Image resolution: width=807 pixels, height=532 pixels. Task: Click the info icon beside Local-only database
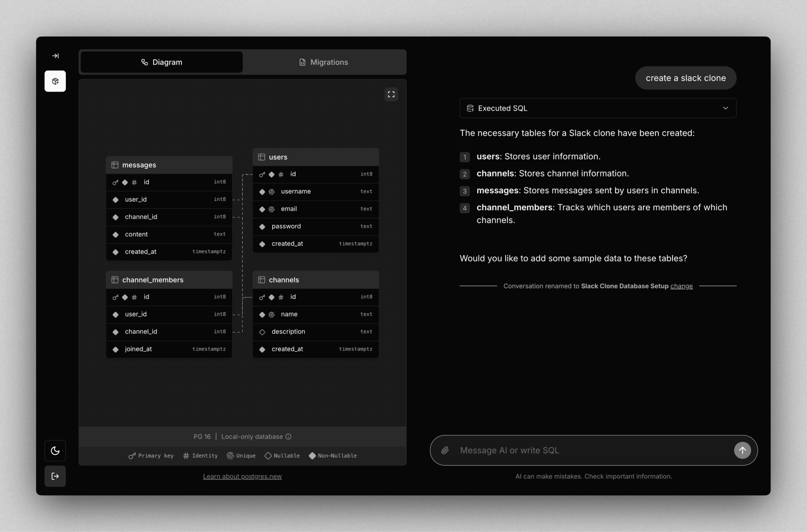(288, 436)
